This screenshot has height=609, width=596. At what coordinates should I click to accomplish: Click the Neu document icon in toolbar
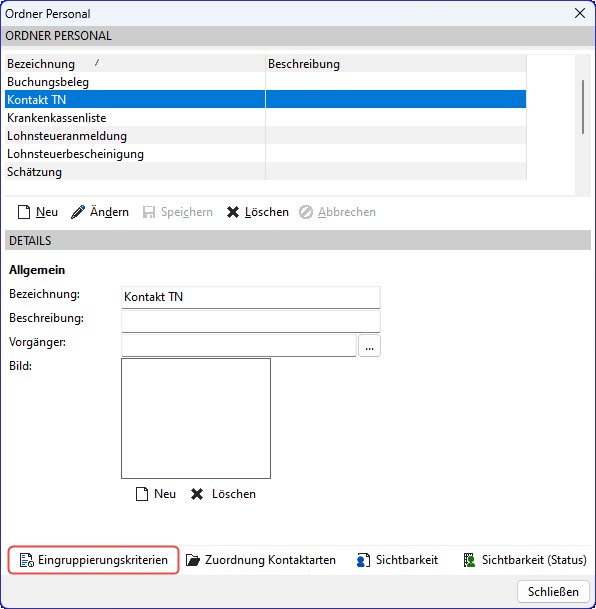[x=24, y=212]
